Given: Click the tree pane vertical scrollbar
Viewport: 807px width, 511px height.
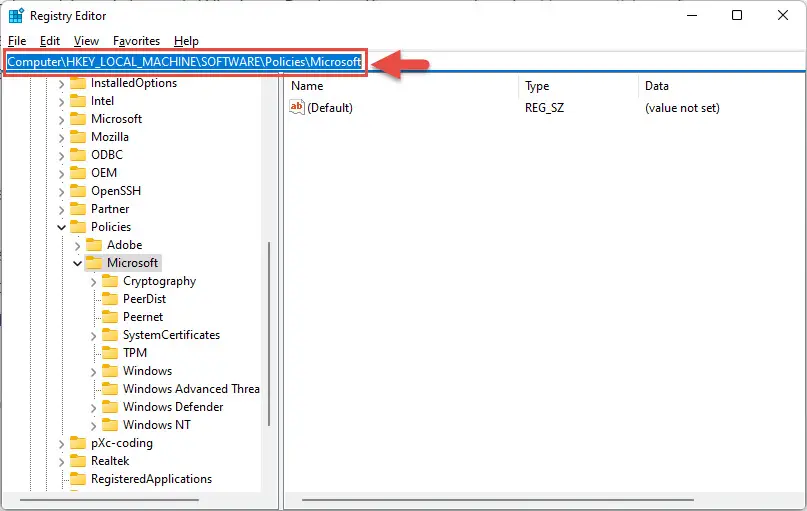Looking at the screenshot, I should pyautogui.click(x=269, y=334).
